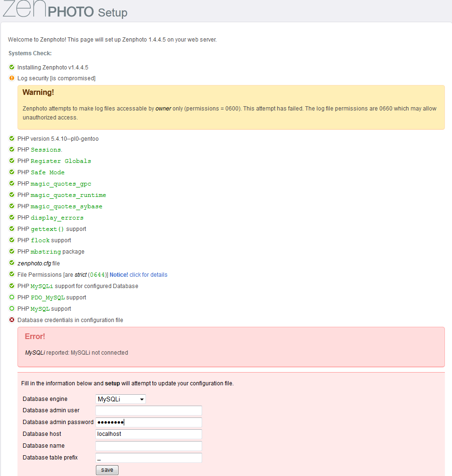Screen dimensions: 452x476
Task: Click the orange warning icon beside Log security
Action: 12,78
